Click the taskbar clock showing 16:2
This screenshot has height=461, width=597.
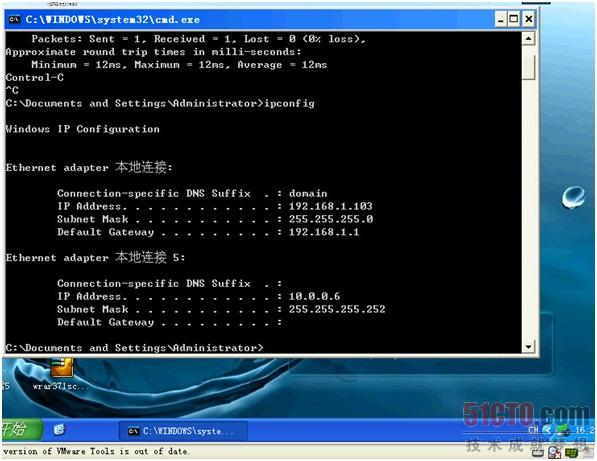[585, 430]
